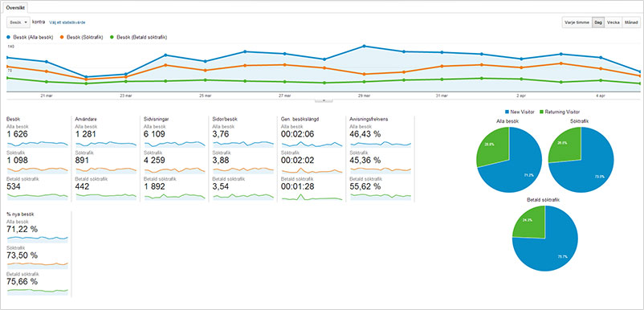Select the Söktrafik pie chart

click(x=581, y=159)
